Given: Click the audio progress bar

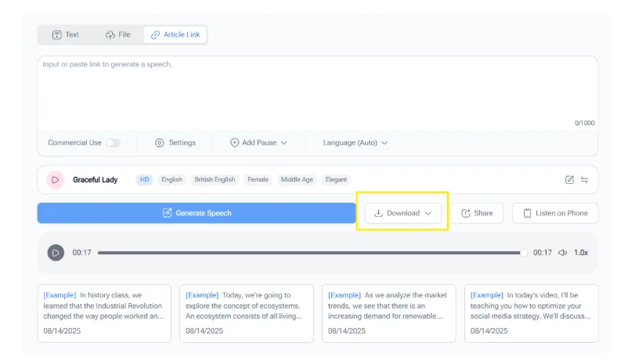Looking at the screenshot, I should click(x=312, y=253).
